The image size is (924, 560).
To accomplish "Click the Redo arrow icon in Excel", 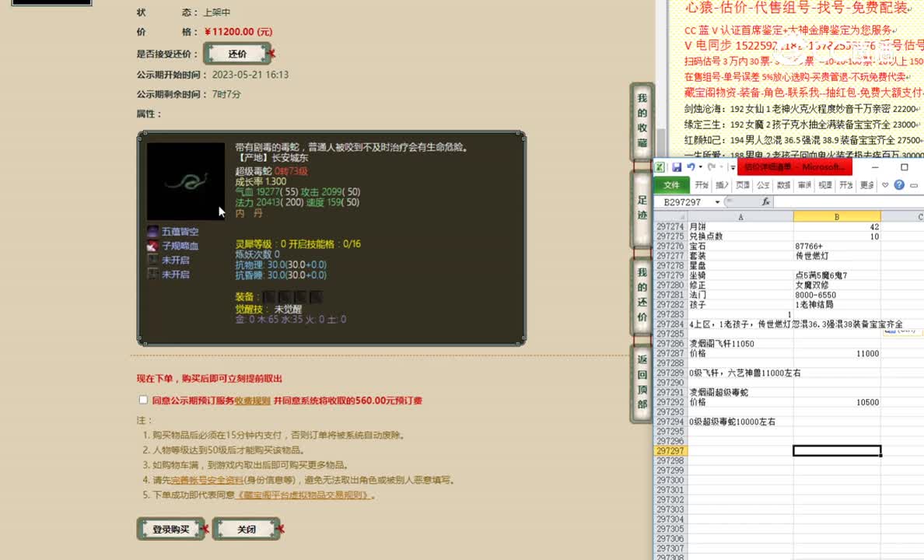I will pyautogui.click(x=710, y=166).
